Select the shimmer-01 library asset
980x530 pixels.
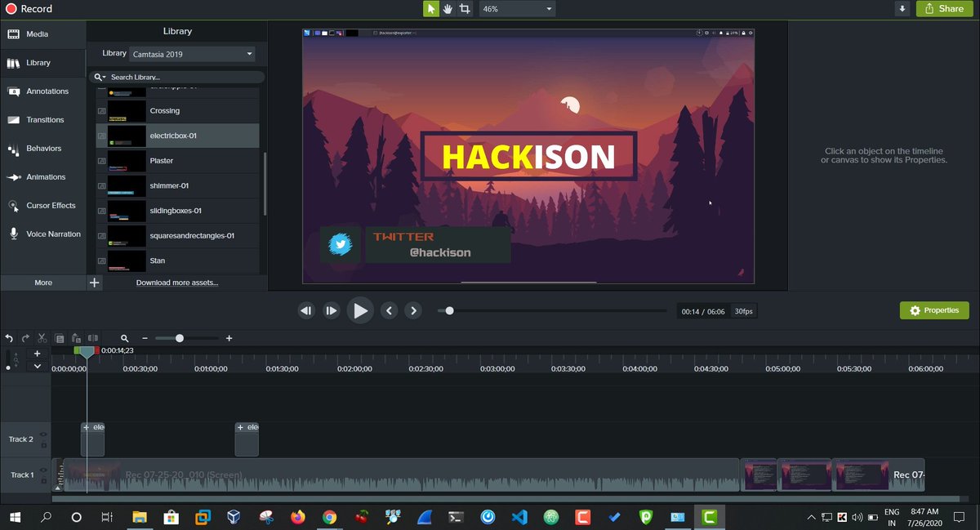[178, 185]
